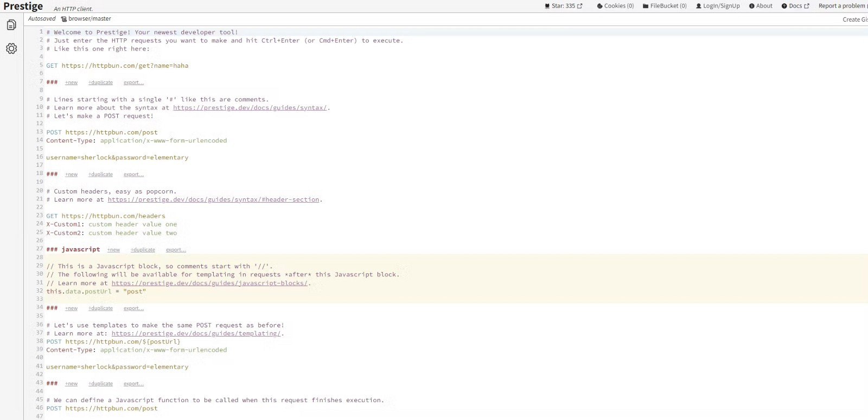The height and width of the screenshot is (420, 868).
Task: Open the javascript-blocks docs link
Action: [210, 283]
